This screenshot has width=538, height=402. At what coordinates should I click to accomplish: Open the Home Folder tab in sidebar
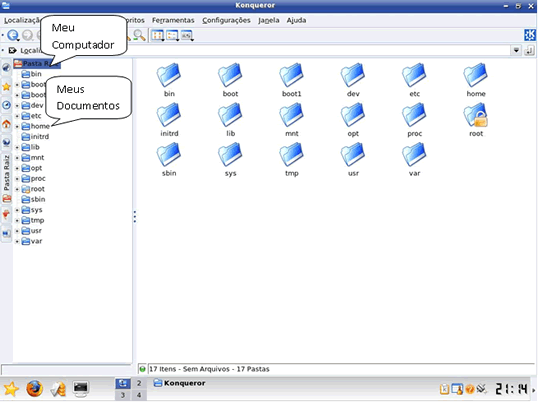(6, 124)
